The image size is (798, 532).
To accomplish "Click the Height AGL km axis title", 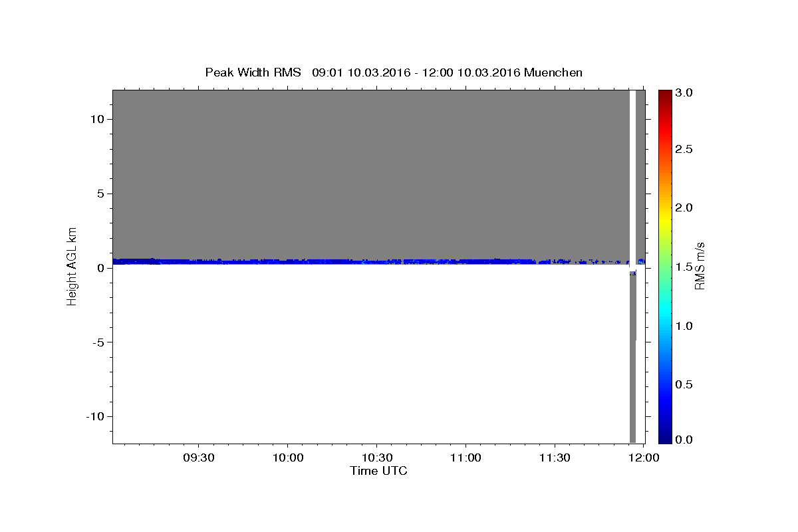I will tap(72, 266).
